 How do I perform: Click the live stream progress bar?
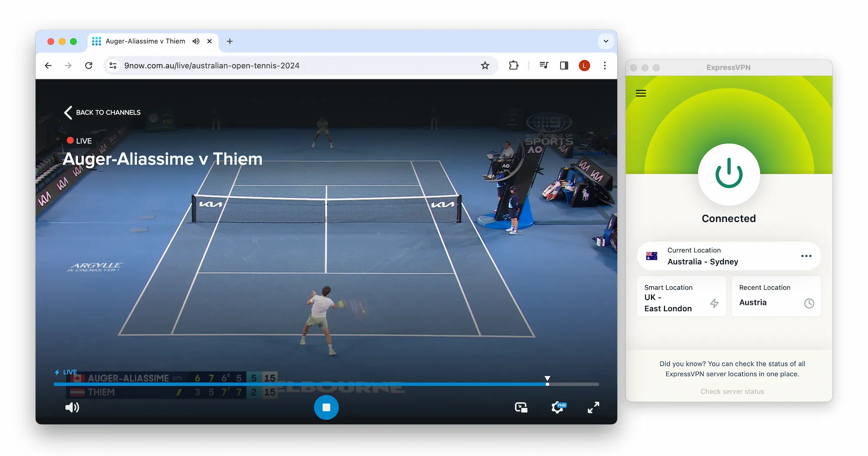click(x=326, y=384)
